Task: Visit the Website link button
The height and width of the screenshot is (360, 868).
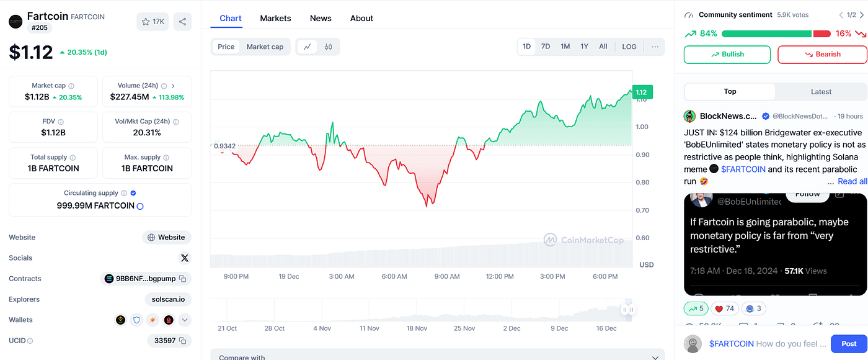Action: tap(167, 237)
